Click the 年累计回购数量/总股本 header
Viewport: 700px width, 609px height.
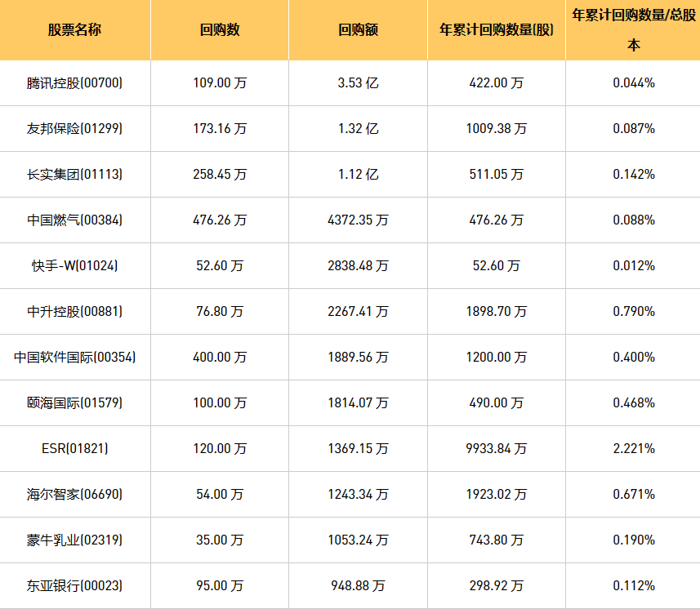tap(633, 30)
